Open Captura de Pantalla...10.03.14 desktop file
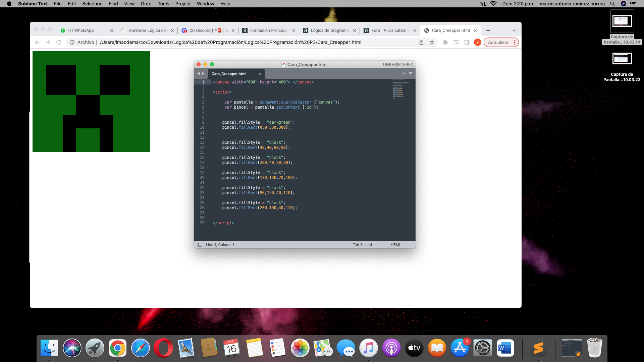The height and width of the screenshot is (362, 644). pyautogui.click(x=622, y=27)
